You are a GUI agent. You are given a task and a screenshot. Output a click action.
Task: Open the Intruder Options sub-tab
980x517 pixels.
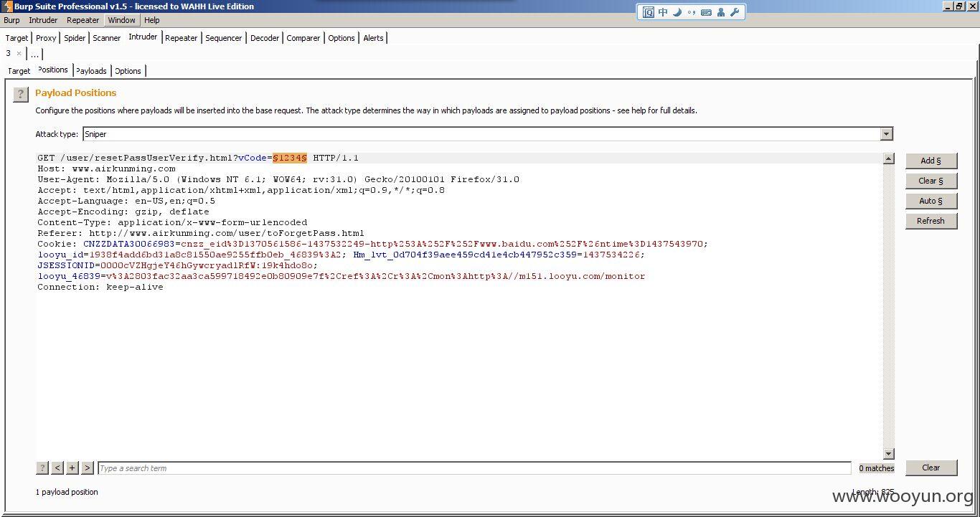[128, 71]
